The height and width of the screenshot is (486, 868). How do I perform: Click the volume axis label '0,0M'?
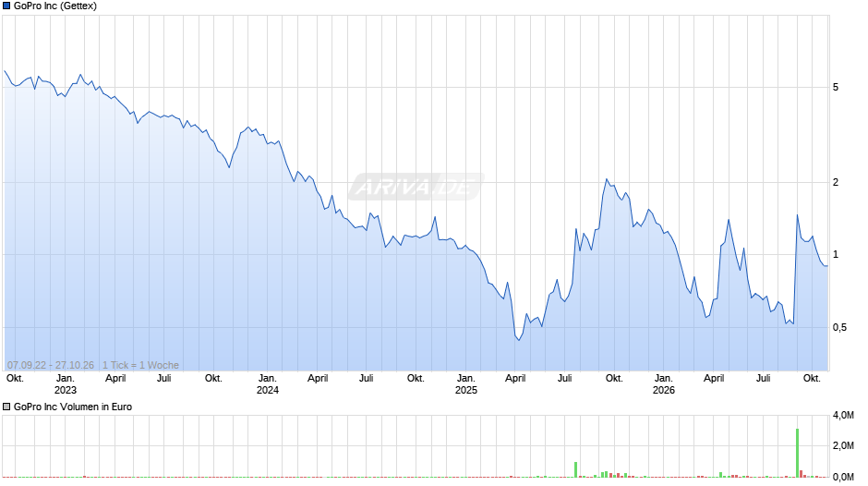[844, 477]
